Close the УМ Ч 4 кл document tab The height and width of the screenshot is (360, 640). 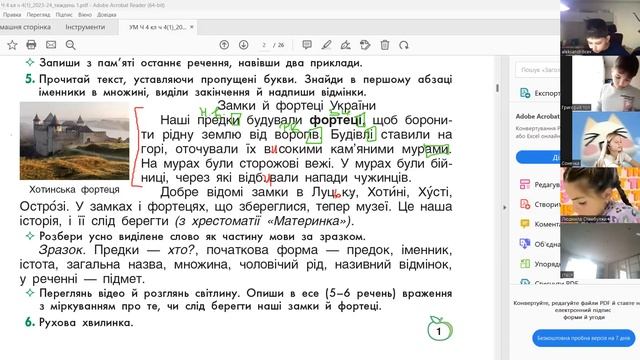point(192,27)
